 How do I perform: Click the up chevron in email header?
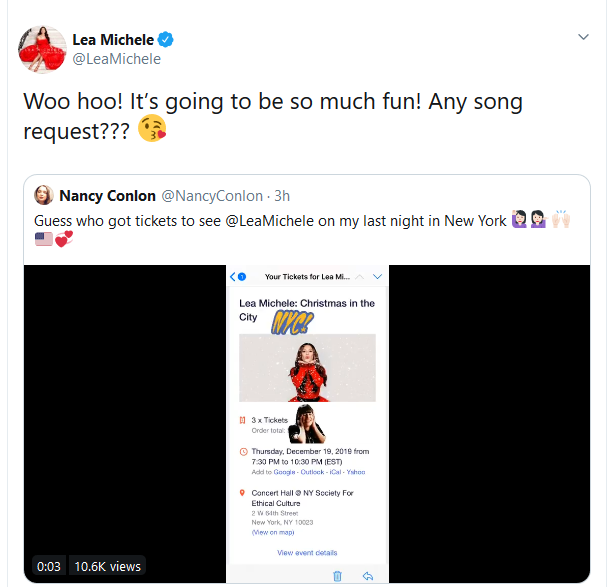(x=361, y=276)
